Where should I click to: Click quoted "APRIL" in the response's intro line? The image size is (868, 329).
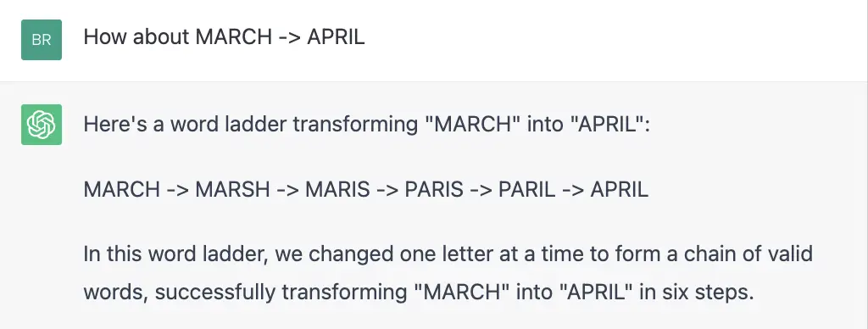point(609,125)
